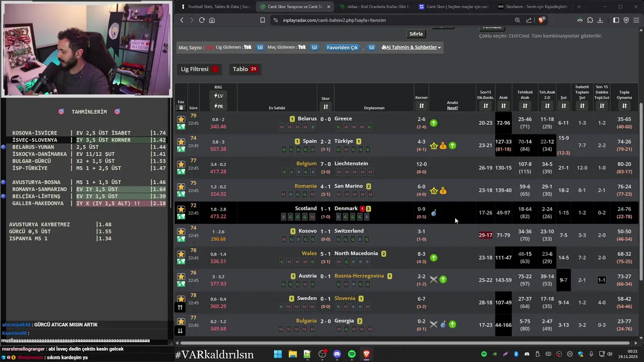
Task: Switch to Football Stats, Tables & Data tab
Action: [x=215, y=7]
